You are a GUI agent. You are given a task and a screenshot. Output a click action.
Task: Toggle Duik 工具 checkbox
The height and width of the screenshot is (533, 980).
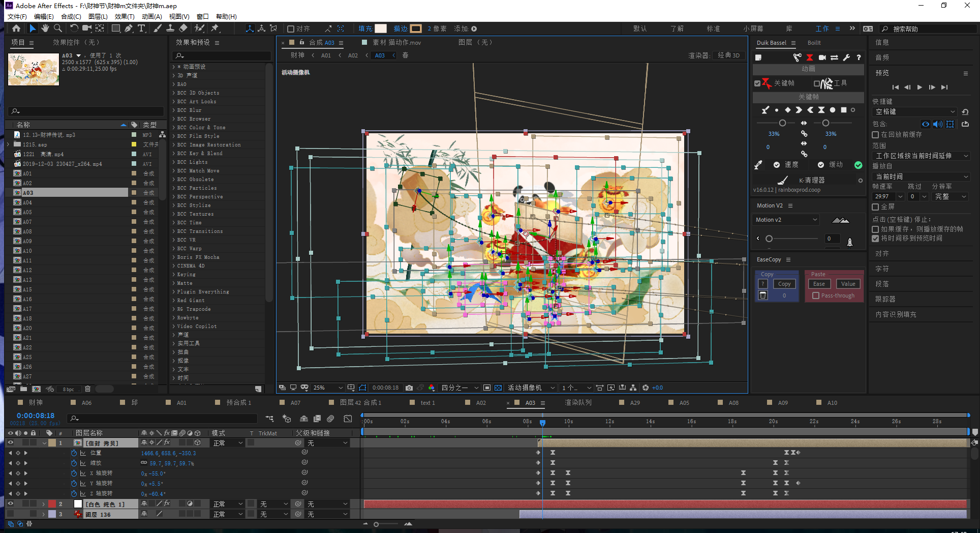(817, 83)
